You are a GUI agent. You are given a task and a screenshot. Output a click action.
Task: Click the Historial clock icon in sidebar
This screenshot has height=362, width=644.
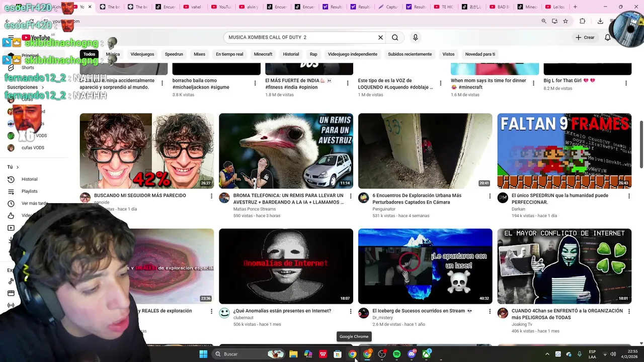point(11,179)
